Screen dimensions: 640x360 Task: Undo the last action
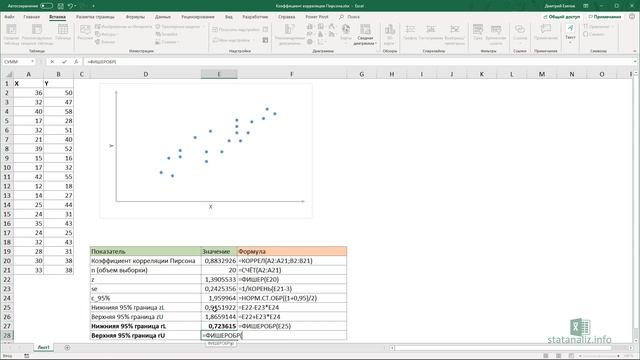pos(70,6)
